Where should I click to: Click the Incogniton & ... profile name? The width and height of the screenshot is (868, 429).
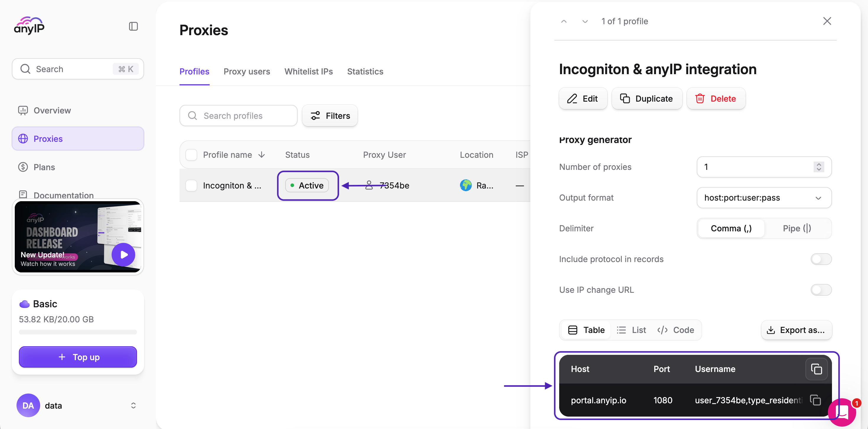[232, 186]
